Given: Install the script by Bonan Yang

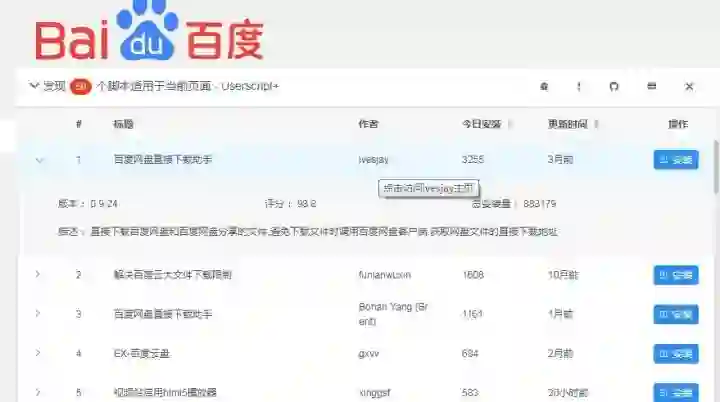Looking at the screenshot, I should [676, 314].
